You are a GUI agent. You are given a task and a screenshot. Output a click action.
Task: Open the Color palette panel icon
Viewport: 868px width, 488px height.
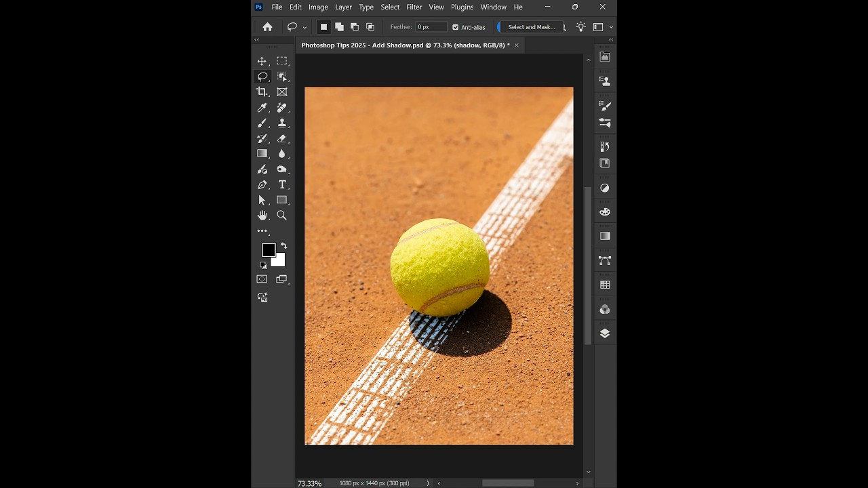(605, 211)
